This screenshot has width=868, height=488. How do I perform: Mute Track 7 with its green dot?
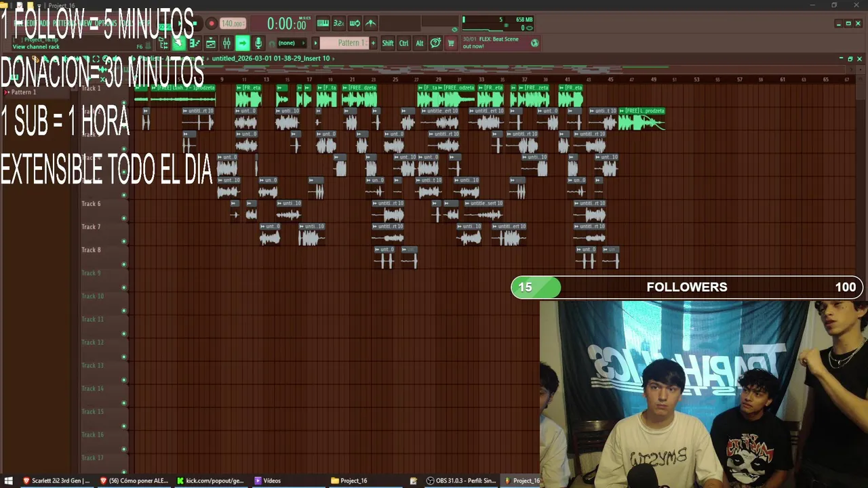(123, 241)
